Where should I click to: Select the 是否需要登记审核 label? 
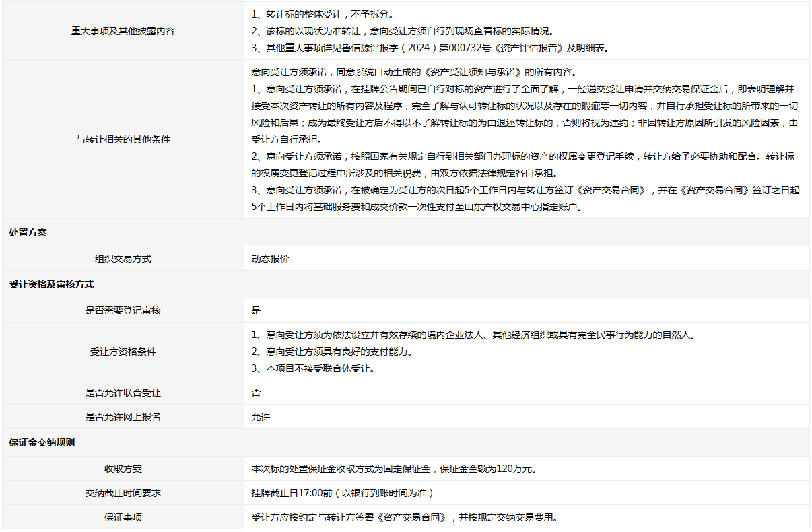pyautogui.click(x=123, y=310)
